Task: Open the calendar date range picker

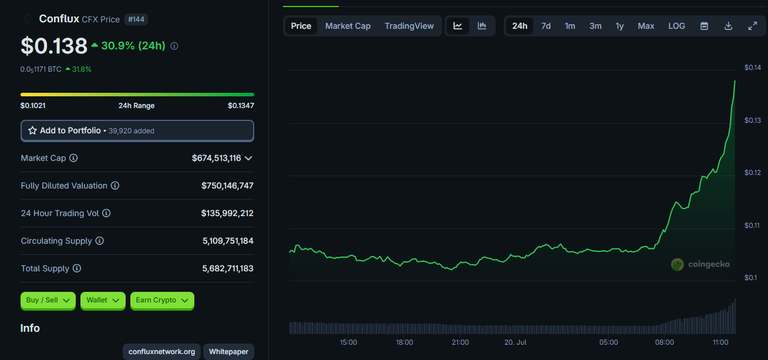Action: (704, 26)
